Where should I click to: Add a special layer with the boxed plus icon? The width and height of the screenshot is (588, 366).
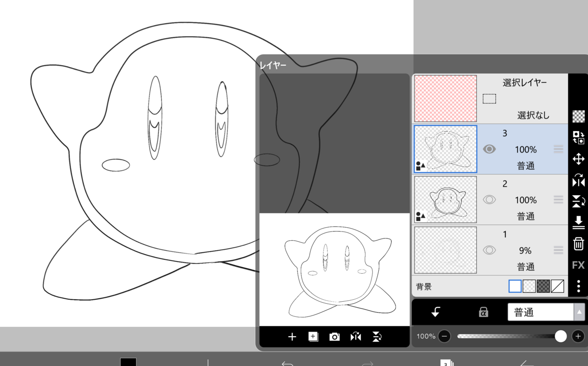click(x=313, y=337)
